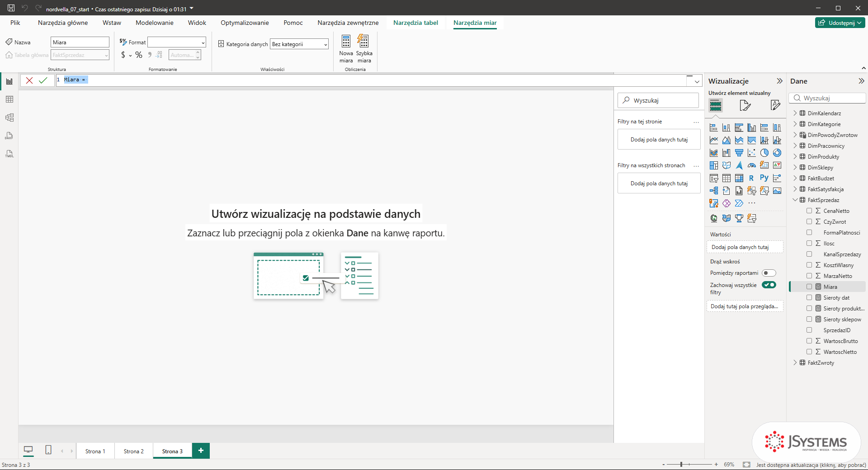868x470 pixels.
Task: Open the Plik menu
Action: point(15,23)
